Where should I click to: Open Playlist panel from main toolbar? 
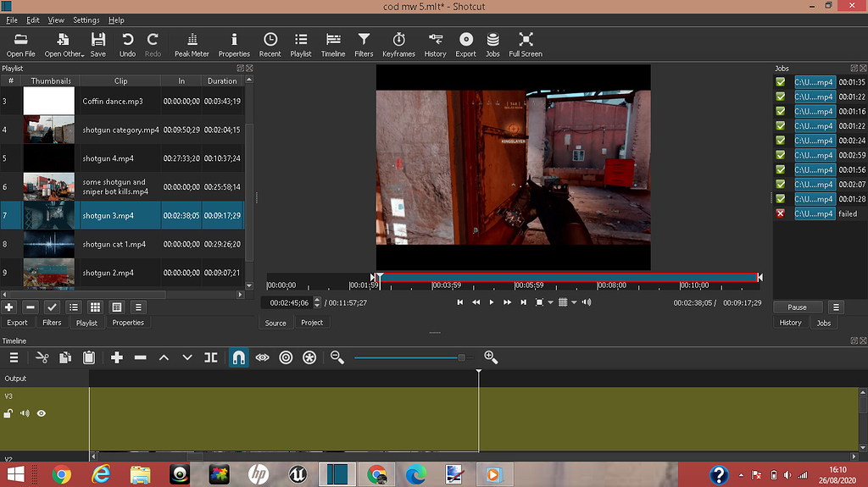coord(301,45)
